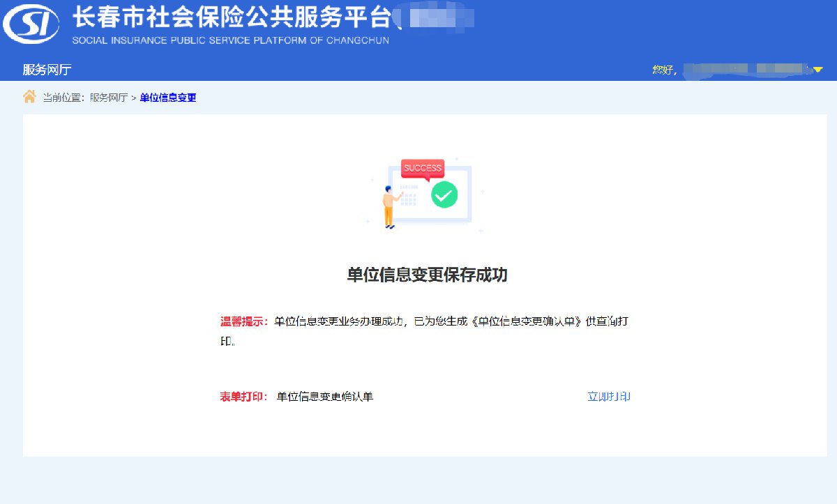
Task: Click the person figure in the illustration
Action: [x=389, y=207]
